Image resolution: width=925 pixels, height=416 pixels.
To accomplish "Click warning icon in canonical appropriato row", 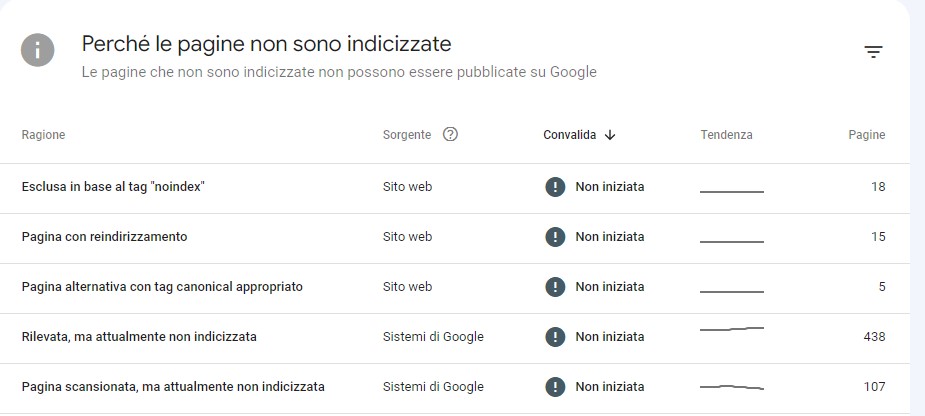I will (555, 287).
